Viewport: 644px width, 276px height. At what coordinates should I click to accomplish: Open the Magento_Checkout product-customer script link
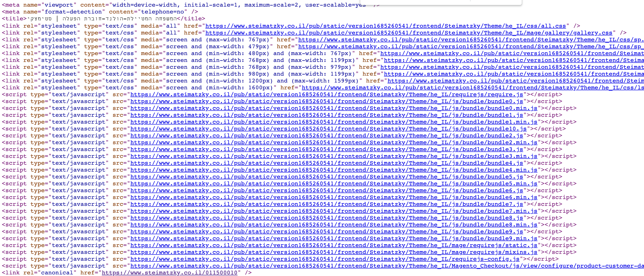387,266
